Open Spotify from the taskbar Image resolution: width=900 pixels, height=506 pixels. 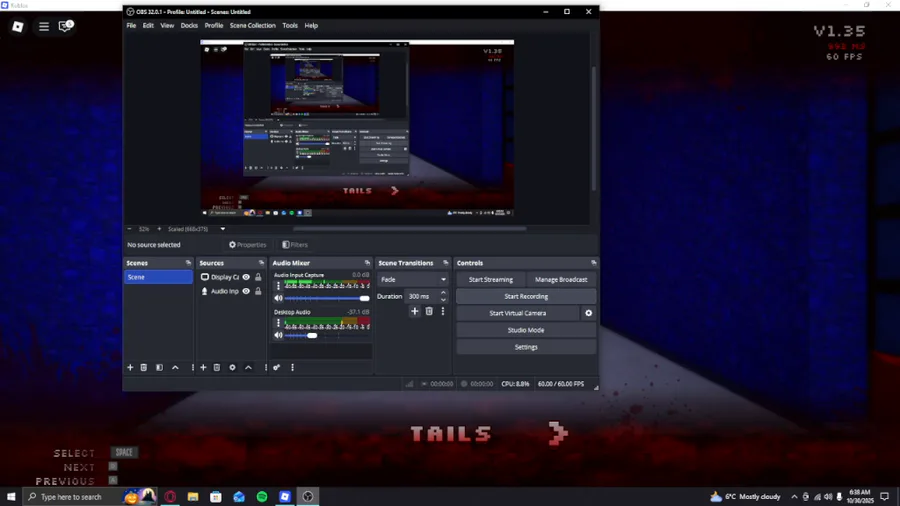click(x=262, y=497)
